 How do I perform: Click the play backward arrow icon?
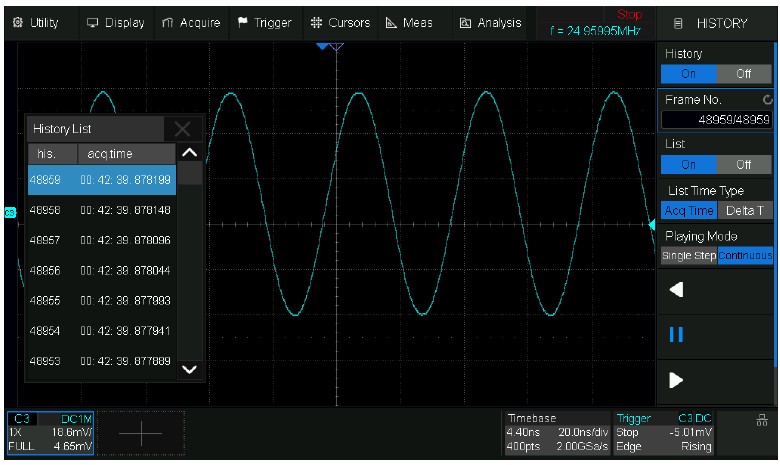676,290
